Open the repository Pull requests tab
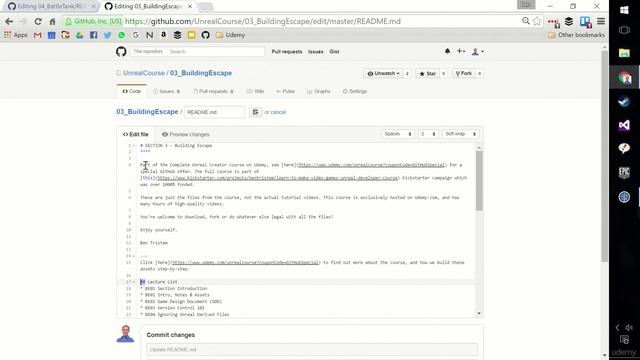 tap(213, 91)
